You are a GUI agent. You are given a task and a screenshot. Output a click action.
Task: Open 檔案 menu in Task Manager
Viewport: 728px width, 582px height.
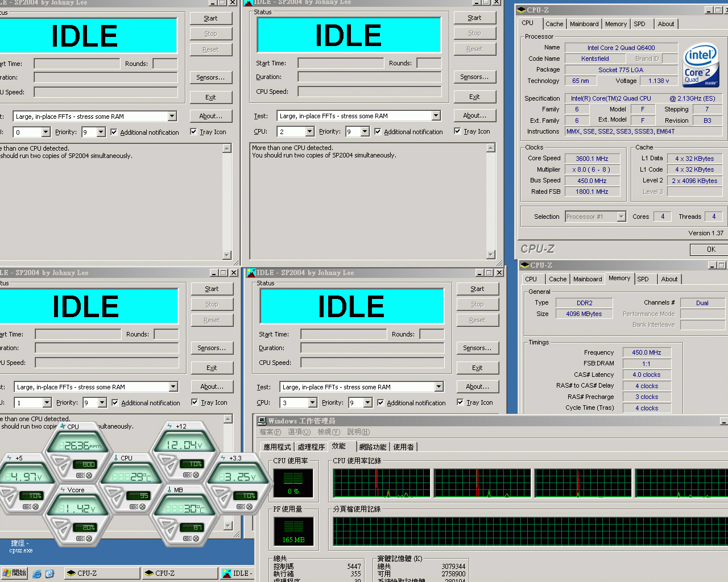click(270, 432)
